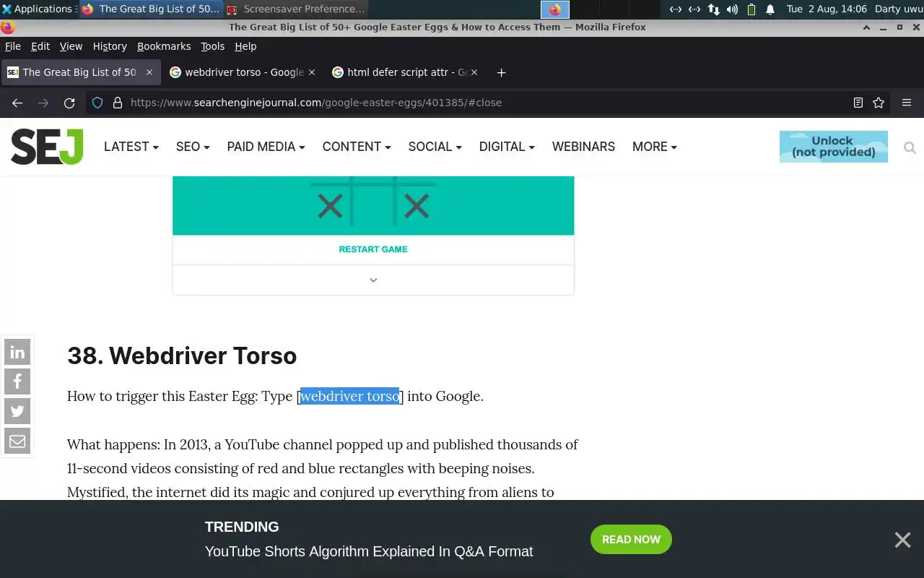Click the highlighted webdriver torso text
The image size is (924, 578).
[349, 396]
